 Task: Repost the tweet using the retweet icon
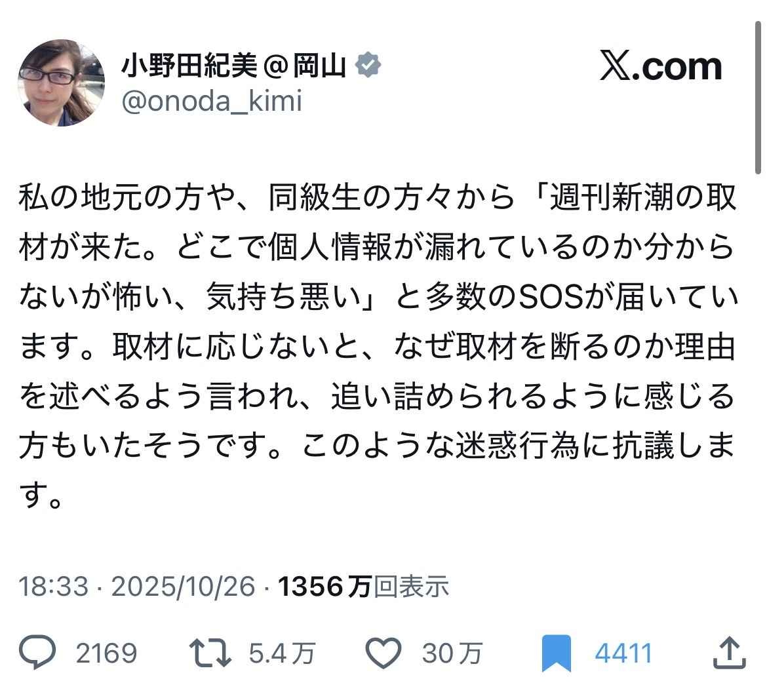tap(210, 653)
